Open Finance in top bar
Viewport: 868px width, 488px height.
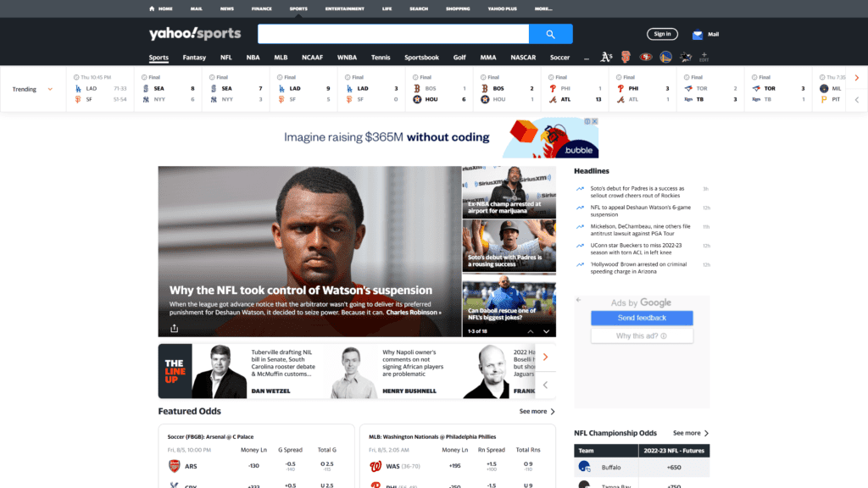coord(261,8)
